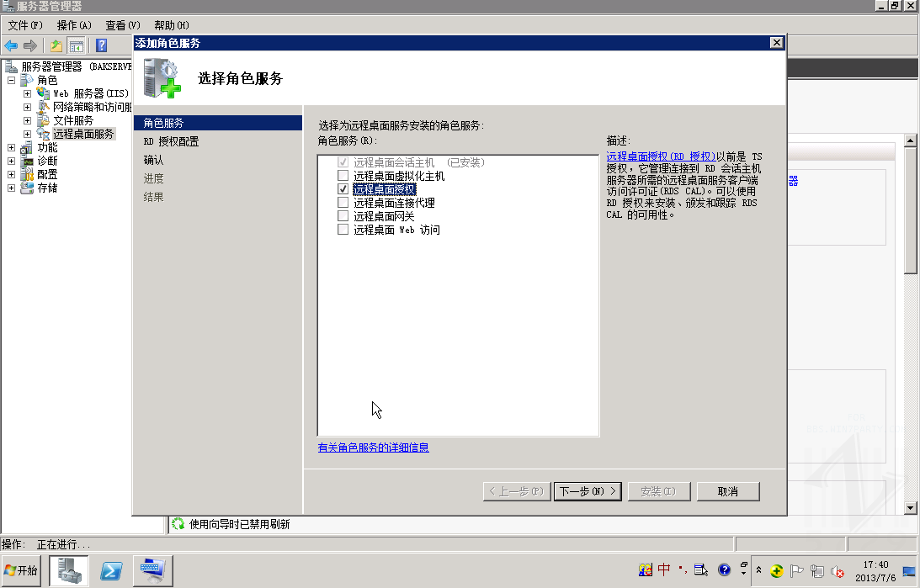The width and height of the screenshot is (920, 588).
Task: Click the Up one level folder icon
Action: pos(56,45)
